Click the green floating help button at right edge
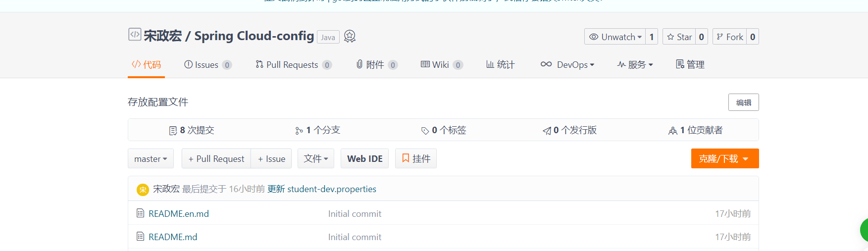The height and width of the screenshot is (251, 868). [x=864, y=230]
